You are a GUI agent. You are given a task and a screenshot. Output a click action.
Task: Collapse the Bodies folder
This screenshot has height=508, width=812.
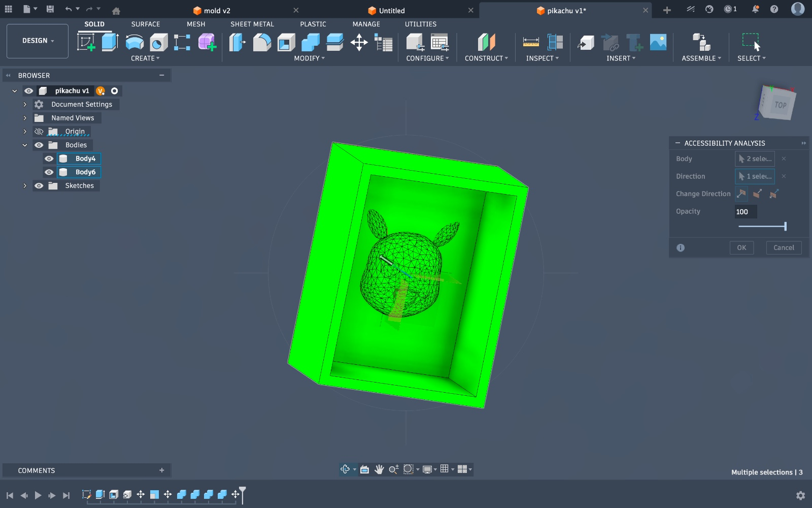coord(25,145)
